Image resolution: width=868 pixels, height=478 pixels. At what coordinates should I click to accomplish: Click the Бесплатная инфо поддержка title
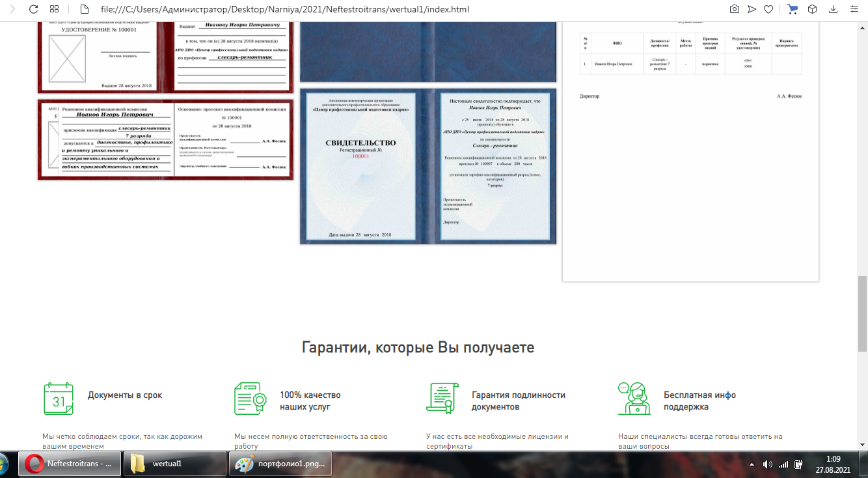coord(700,401)
